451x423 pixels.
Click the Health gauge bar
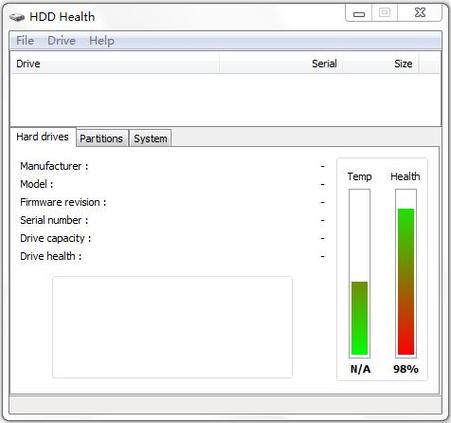click(406, 273)
